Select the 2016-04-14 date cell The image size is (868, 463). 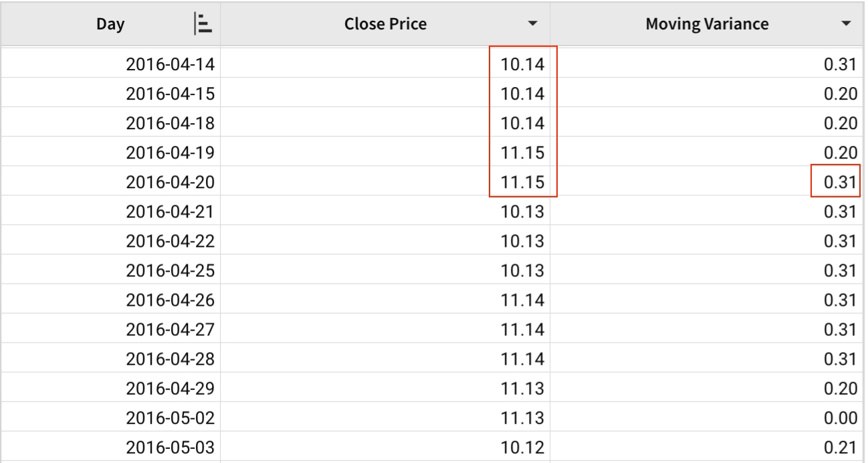(x=170, y=65)
